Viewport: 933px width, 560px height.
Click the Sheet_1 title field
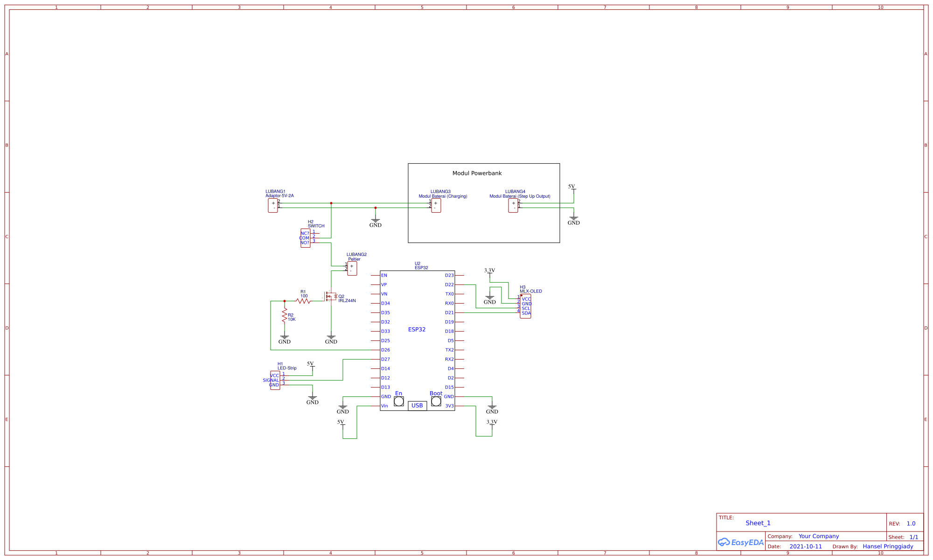[x=758, y=523]
